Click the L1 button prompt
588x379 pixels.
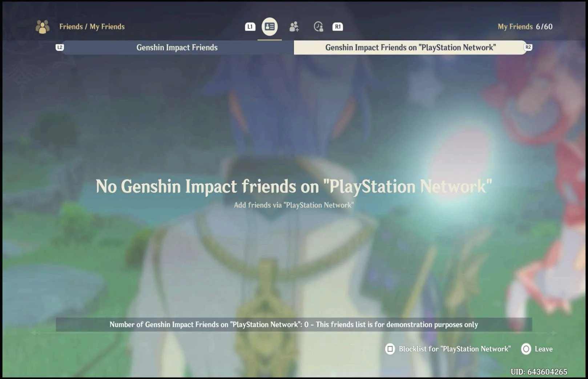click(250, 27)
